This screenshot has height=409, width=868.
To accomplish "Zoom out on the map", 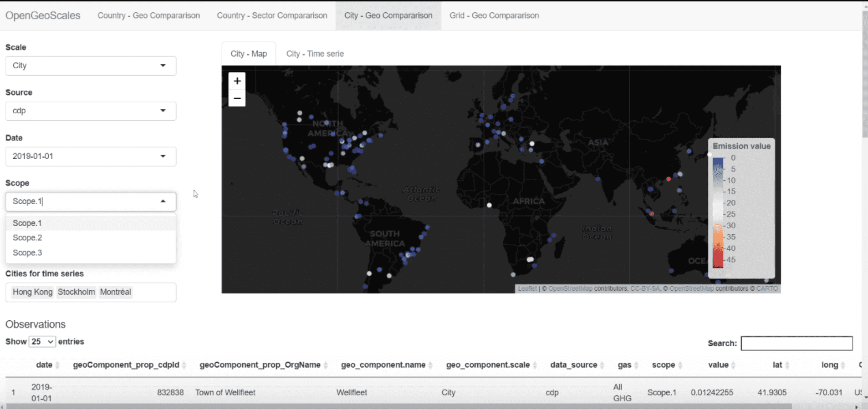I will (x=237, y=98).
